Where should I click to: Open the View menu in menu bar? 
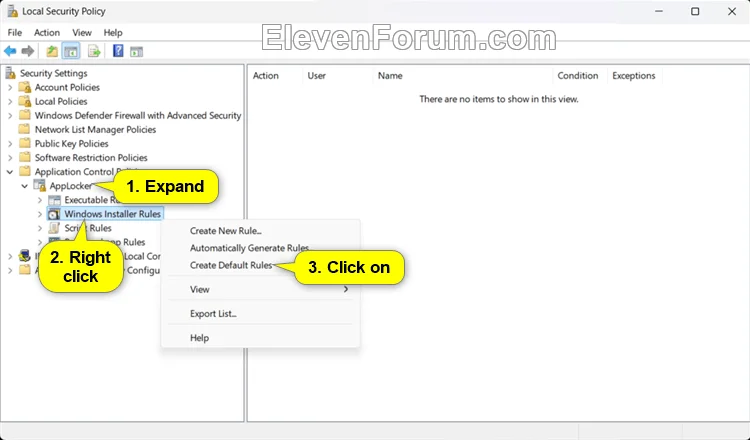point(82,33)
